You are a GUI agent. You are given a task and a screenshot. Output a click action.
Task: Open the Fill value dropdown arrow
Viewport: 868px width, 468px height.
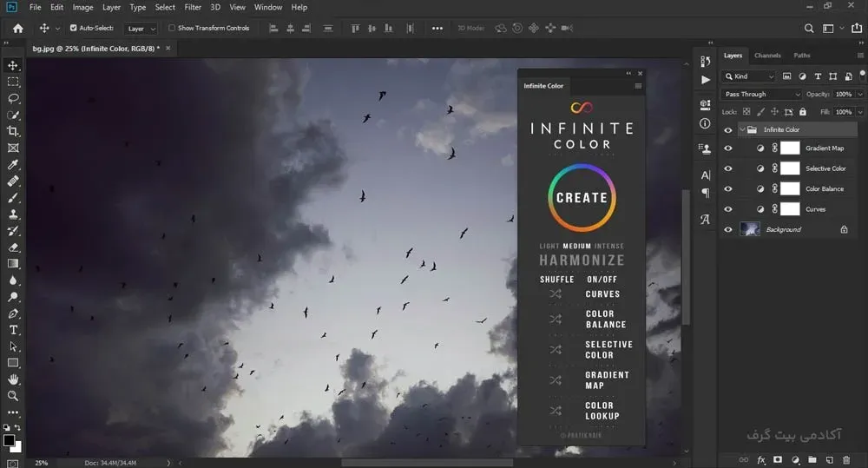(859, 112)
